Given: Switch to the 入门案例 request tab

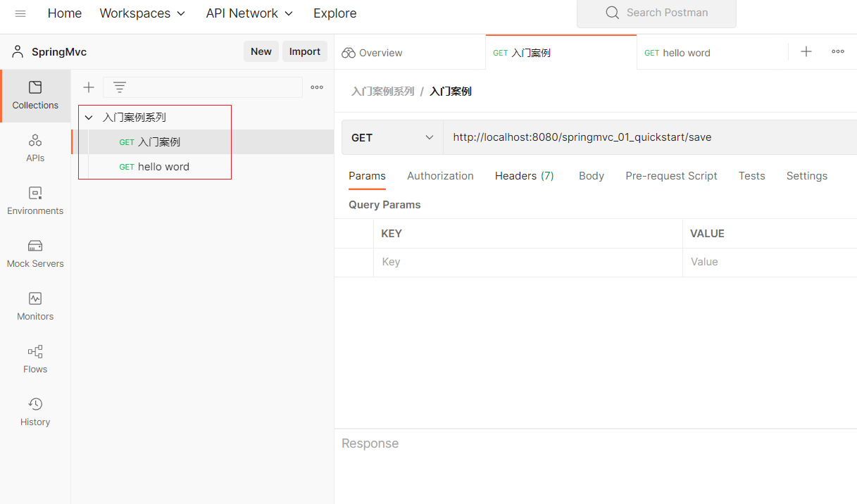Looking at the screenshot, I should click(561, 53).
